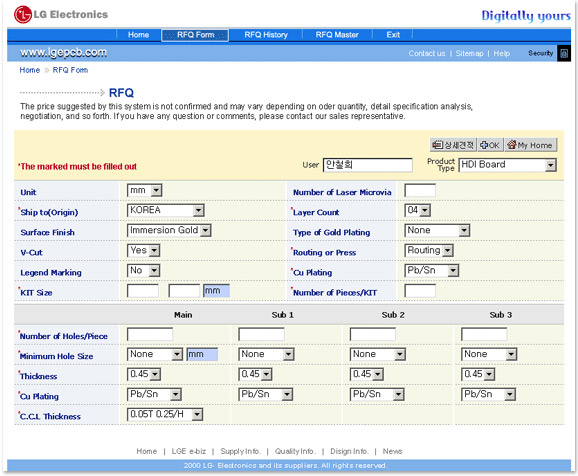Open the Help link
The width and height of the screenshot is (578, 476).
502,53
